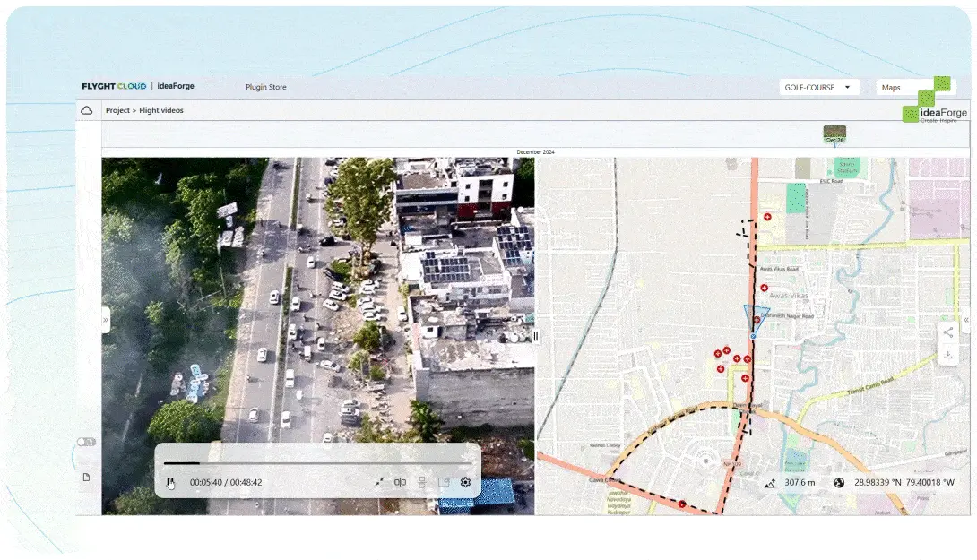Click the globe coordinates icon
This screenshot has width=977, height=560.
(x=839, y=483)
